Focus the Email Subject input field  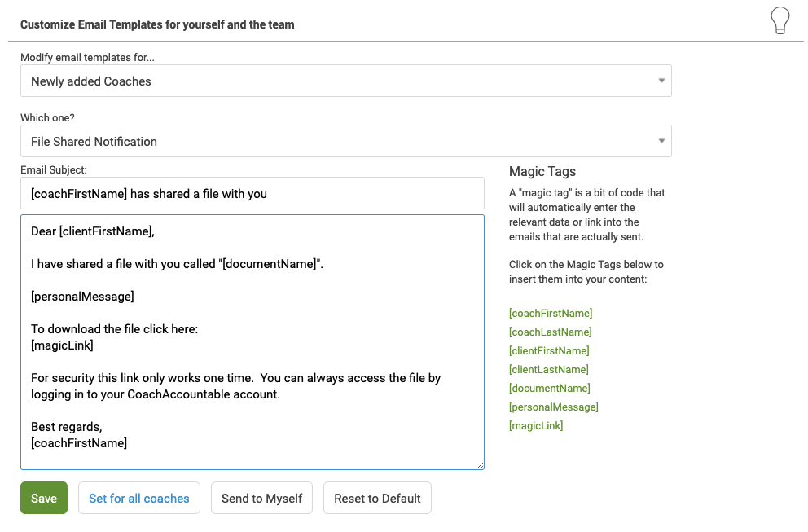tap(252, 194)
